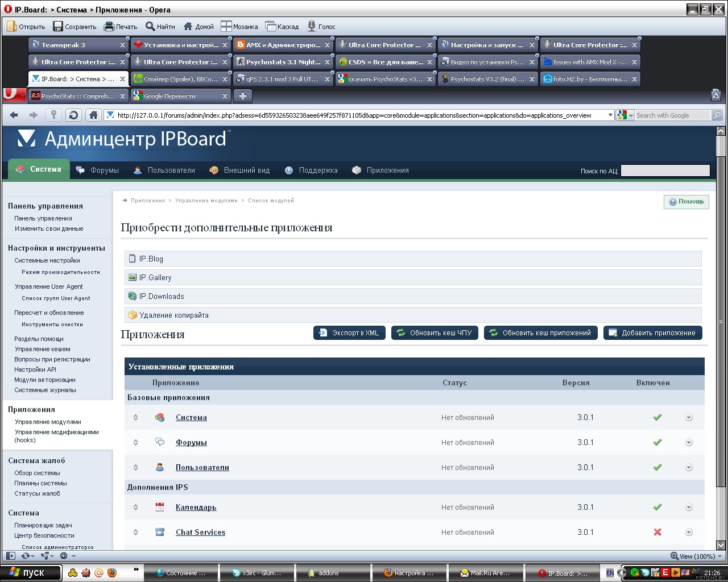Click the Google search magnifier icon

coord(717,115)
